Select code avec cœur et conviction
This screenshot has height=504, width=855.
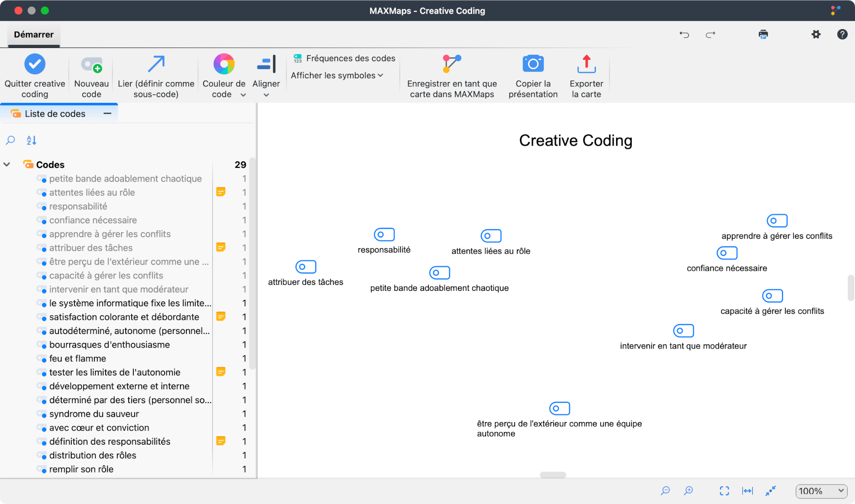tap(99, 428)
